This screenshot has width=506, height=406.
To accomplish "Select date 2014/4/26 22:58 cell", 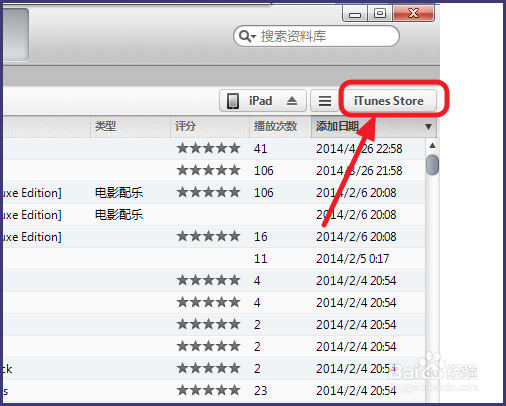I will click(359, 149).
